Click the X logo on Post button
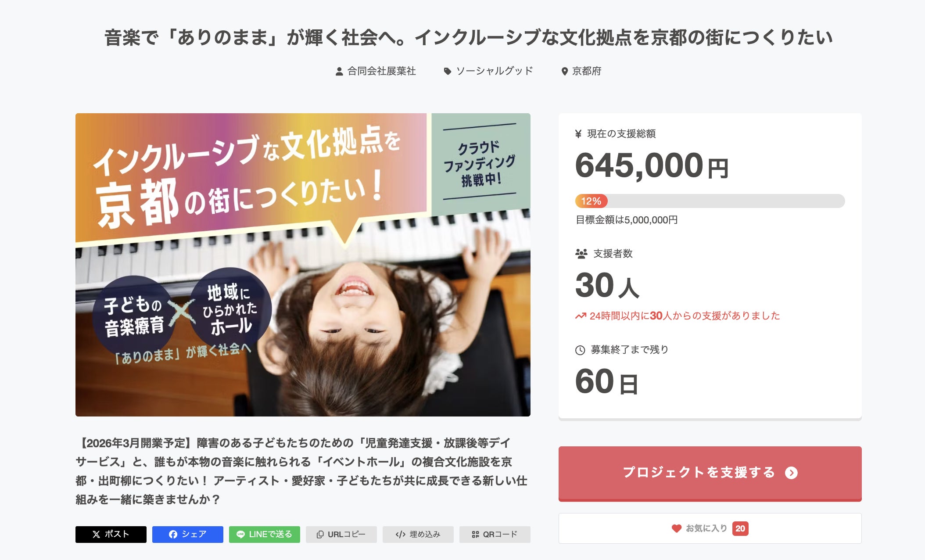This screenshot has width=925, height=560. pos(97,535)
